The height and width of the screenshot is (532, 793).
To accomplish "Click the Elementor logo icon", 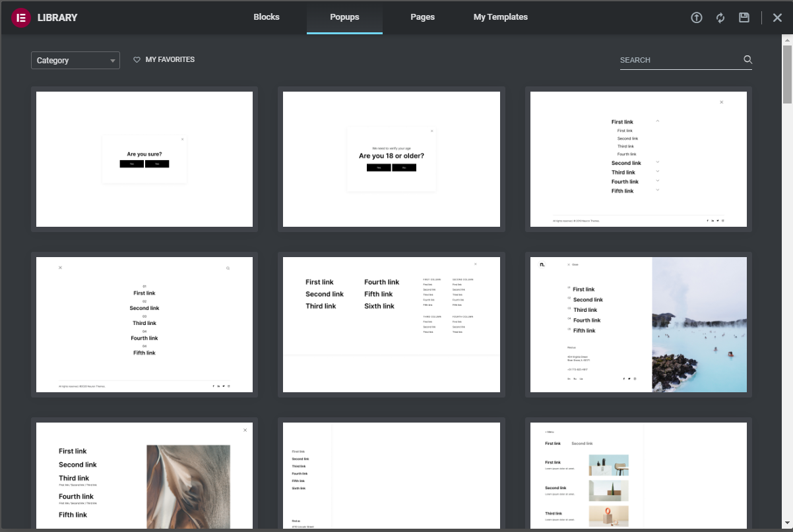I will pyautogui.click(x=21, y=18).
